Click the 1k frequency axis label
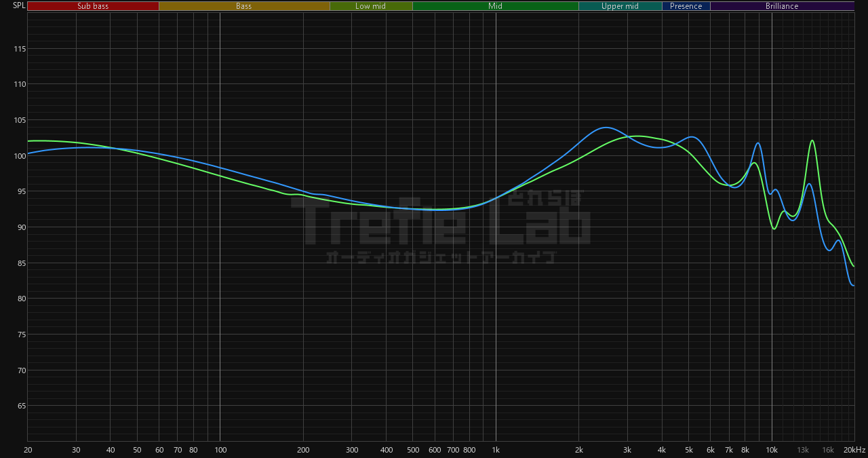Image resolution: width=868 pixels, height=458 pixels. pos(496,451)
